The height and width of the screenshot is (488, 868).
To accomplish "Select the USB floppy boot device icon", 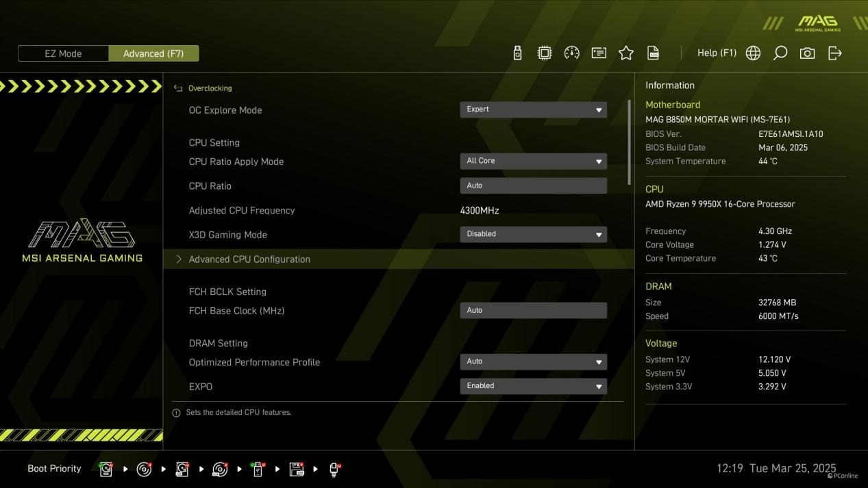I will point(297,469).
